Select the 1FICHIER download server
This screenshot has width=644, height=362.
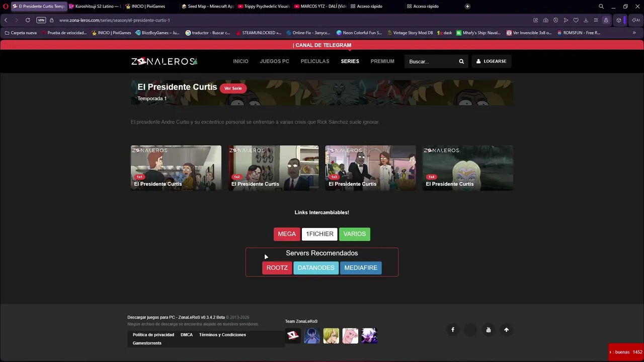319,234
